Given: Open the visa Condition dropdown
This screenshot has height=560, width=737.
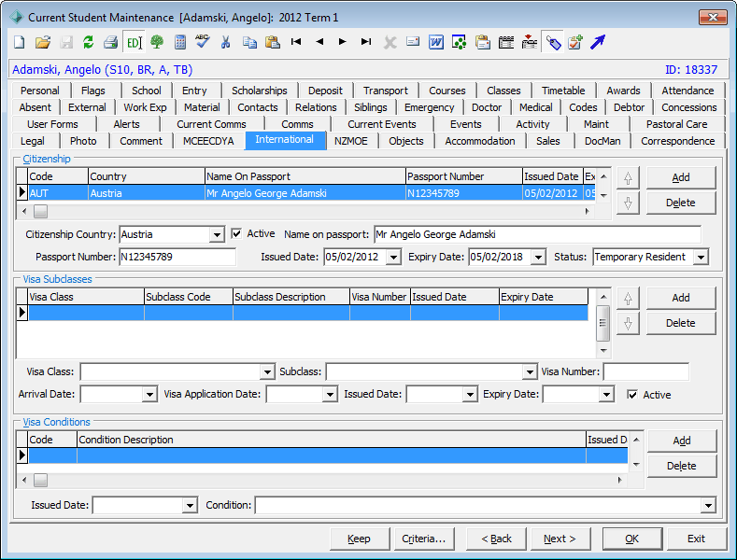Looking at the screenshot, I should coord(708,506).
